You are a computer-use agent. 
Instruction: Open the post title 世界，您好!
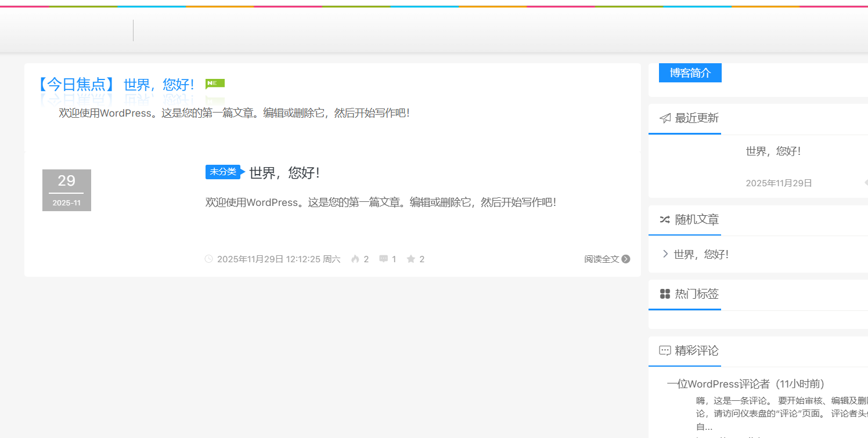(x=286, y=172)
